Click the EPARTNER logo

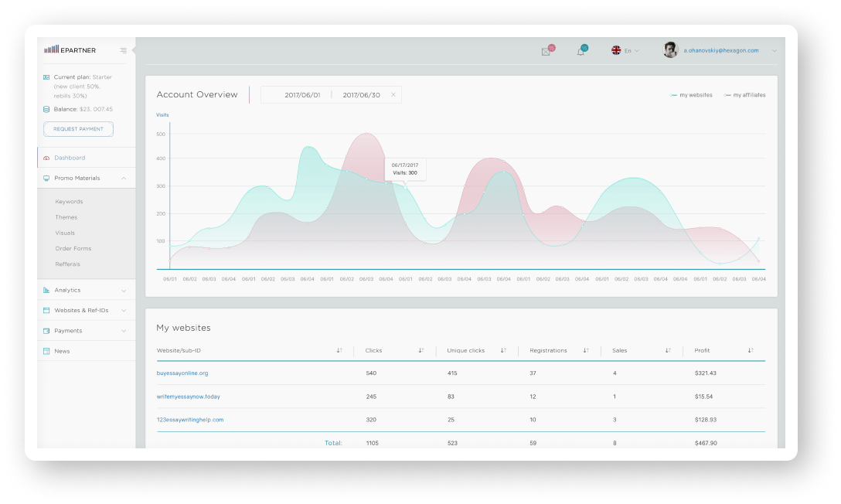tap(70, 49)
